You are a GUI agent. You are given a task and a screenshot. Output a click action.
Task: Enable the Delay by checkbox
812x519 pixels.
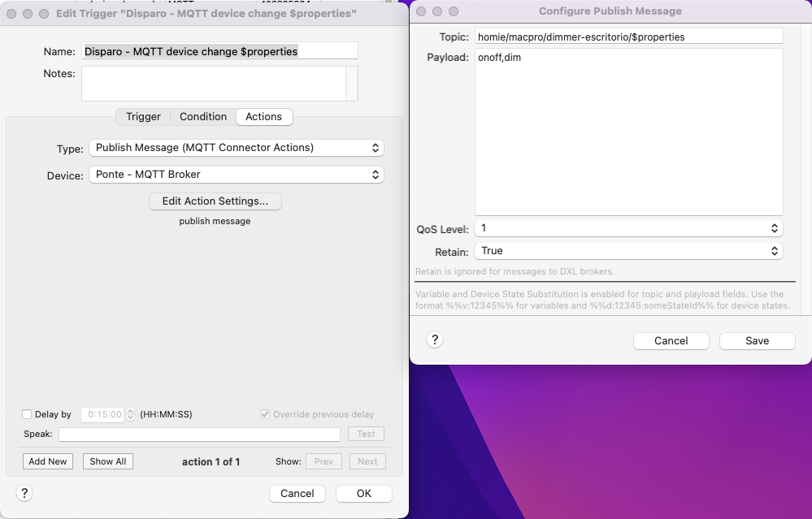pos(27,414)
